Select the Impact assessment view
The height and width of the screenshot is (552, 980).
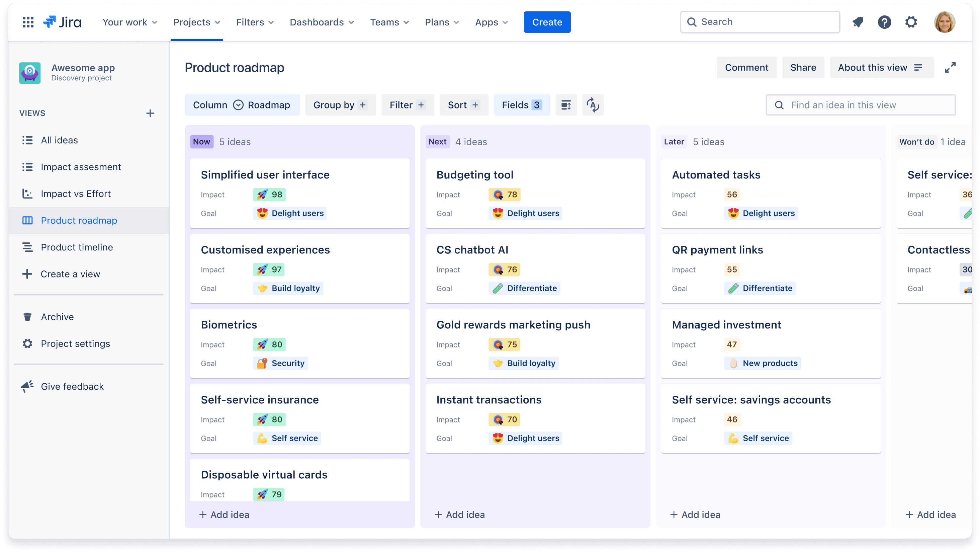coord(81,166)
